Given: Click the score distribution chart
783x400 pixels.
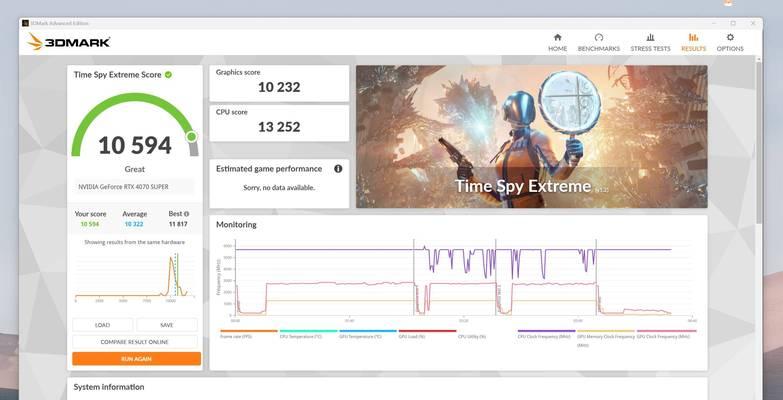Looking at the screenshot, I should point(134,276).
